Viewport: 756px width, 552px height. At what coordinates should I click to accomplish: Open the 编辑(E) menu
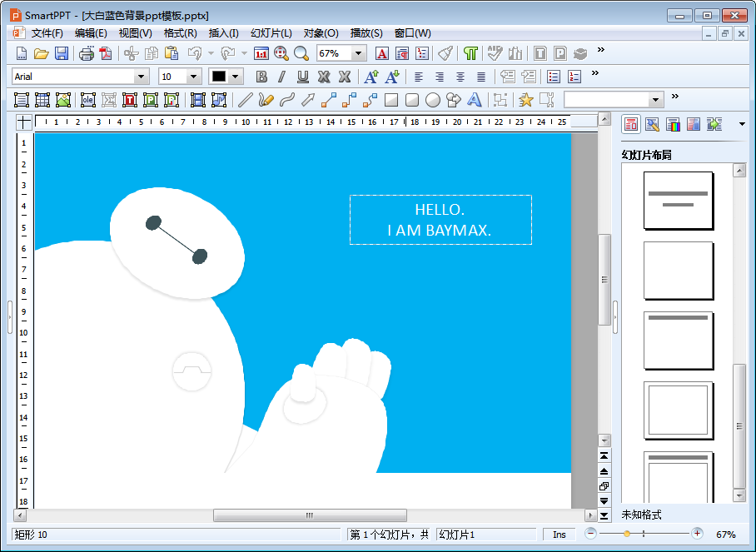pyautogui.click(x=91, y=33)
